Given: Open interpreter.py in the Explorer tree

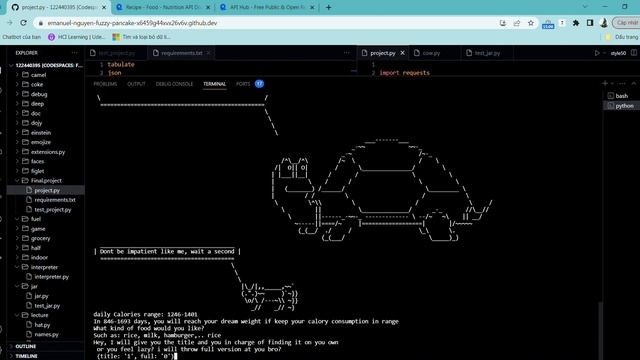Looking at the screenshot, I should coord(46,277).
